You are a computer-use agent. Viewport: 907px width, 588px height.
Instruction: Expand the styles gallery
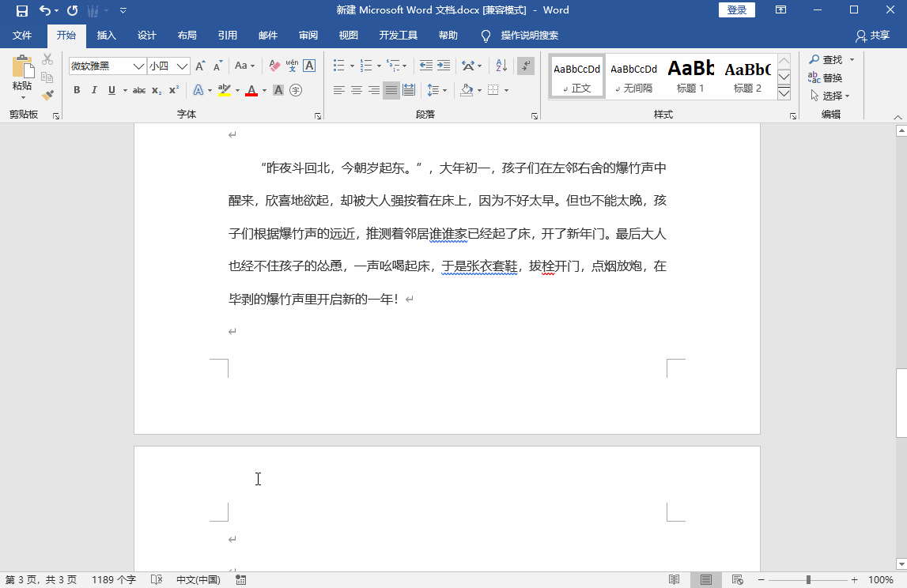tap(784, 94)
